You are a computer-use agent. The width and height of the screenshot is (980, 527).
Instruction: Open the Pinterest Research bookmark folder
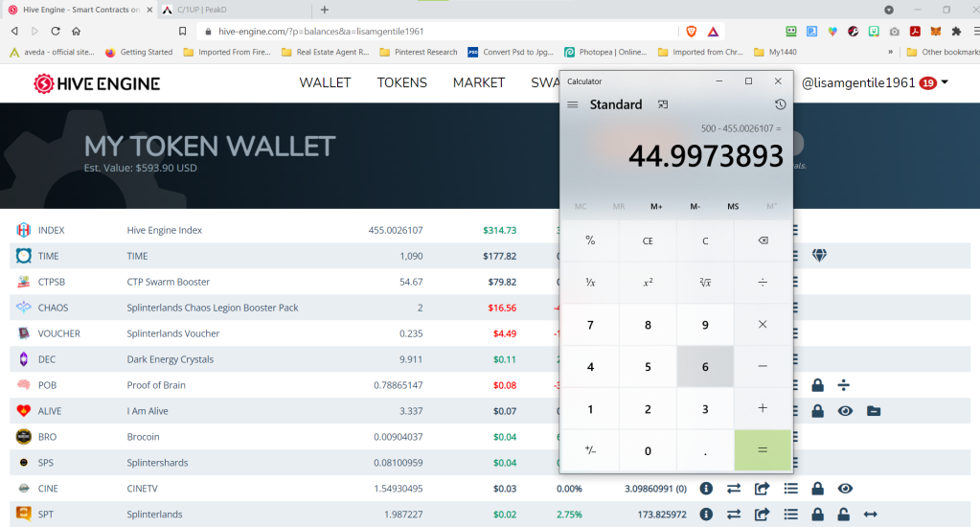point(418,52)
